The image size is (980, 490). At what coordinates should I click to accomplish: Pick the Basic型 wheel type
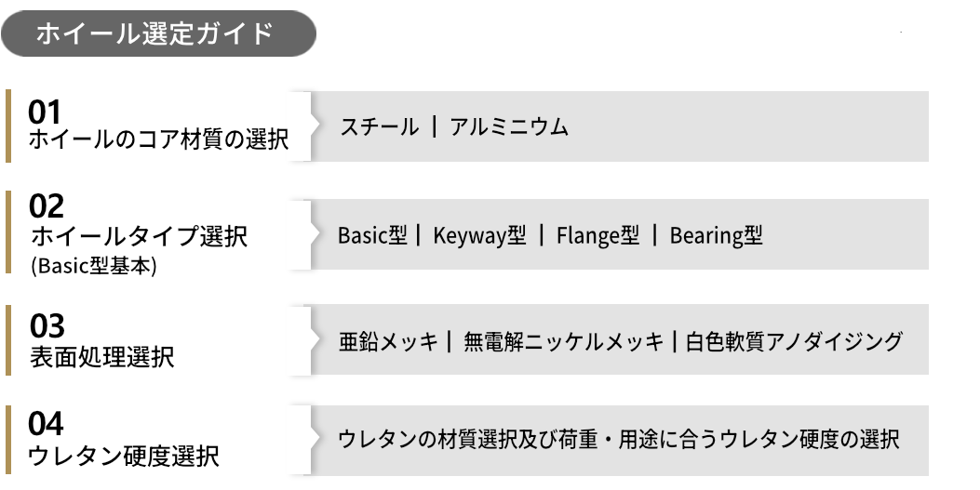pos(372,235)
